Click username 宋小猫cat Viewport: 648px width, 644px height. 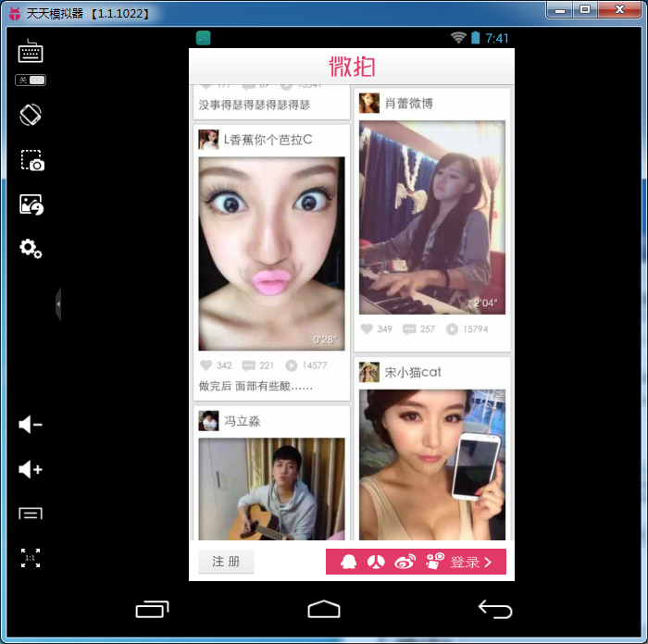click(x=413, y=372)
